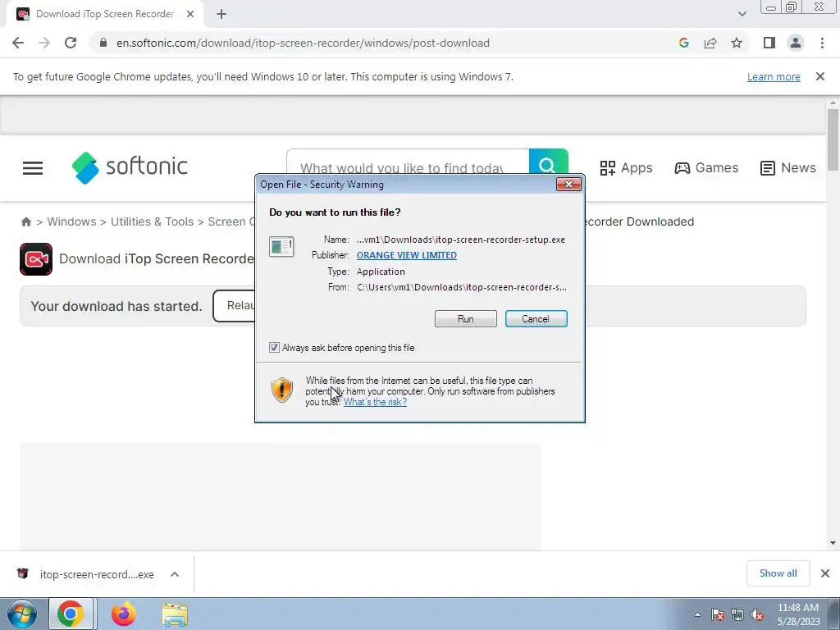The image size is (840, 630).
Task: Click the Action Center flag icon
Action: 718,615
